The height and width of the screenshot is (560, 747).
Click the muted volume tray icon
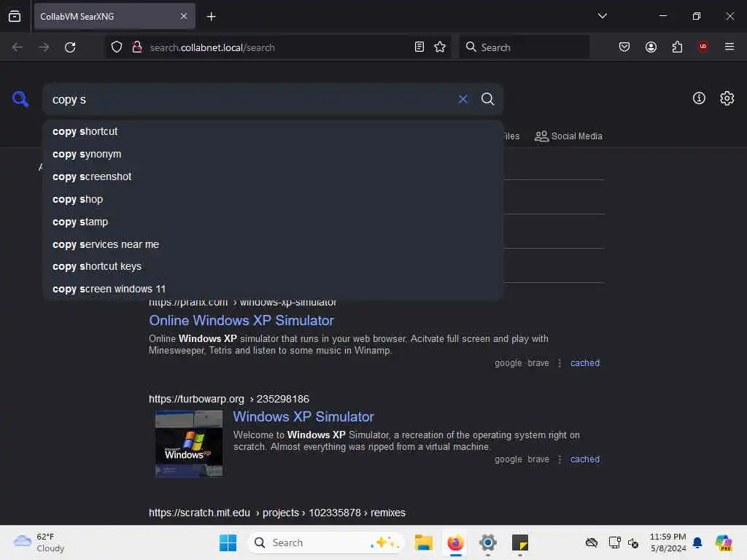pyautogui.click(x=633, y=542)
